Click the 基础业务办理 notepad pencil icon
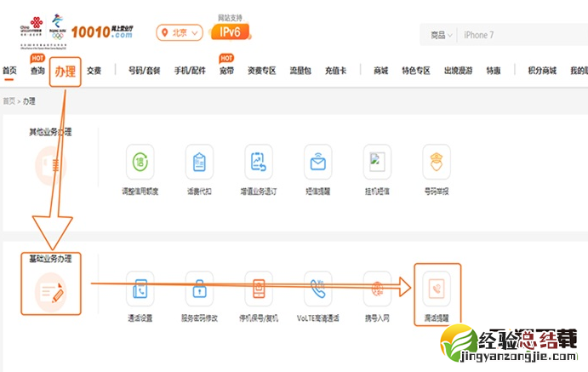588x372 pixels. tap(50, 293)
